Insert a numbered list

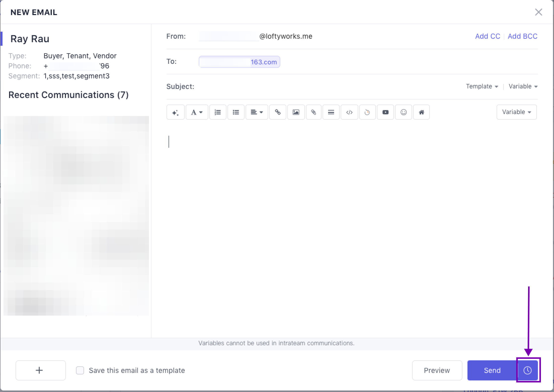click(218, 112)
